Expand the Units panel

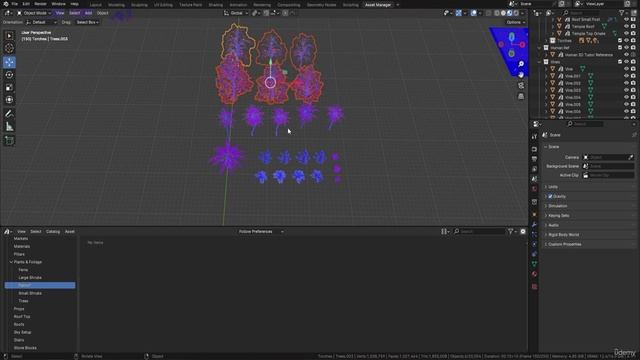[x=588, y=187]
